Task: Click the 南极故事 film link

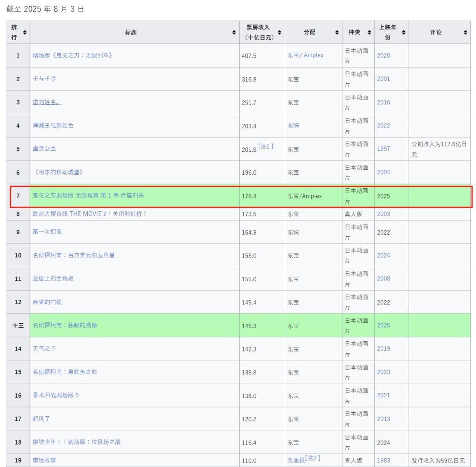Action: pyautogui.click(x=44, y=461)
